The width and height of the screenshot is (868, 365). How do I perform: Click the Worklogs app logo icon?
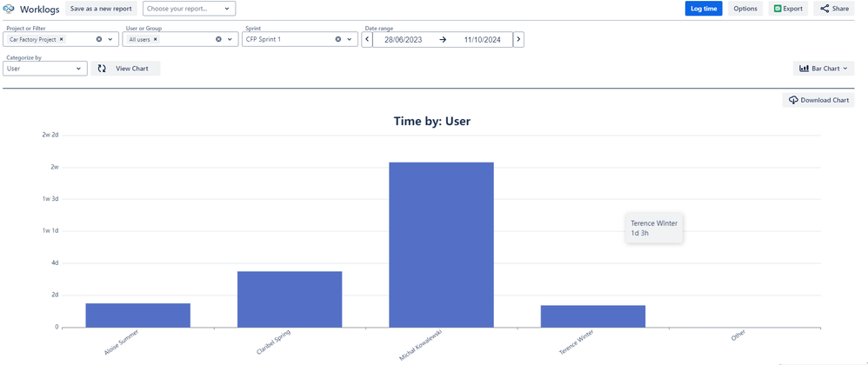[9, 9]
